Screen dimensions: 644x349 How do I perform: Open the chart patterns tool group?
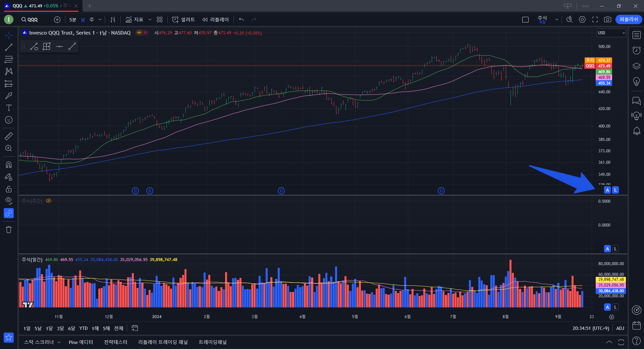tap(9, 71)
